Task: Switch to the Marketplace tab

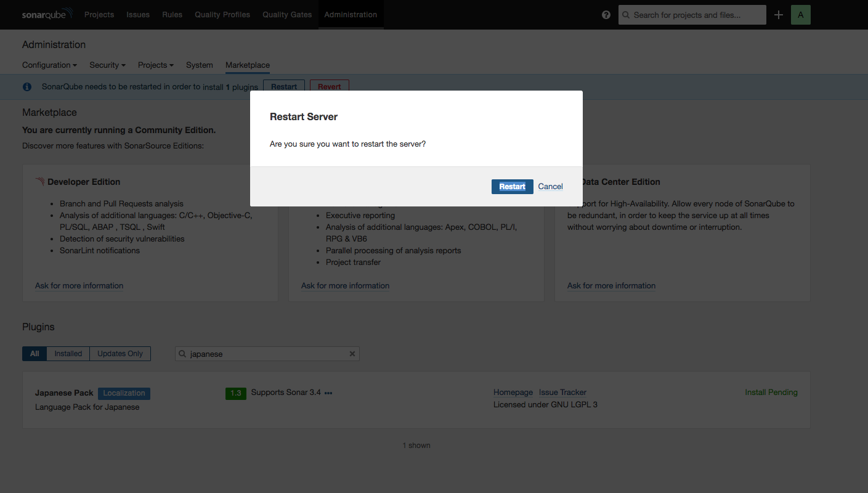Action: click(x=248, y=65)
